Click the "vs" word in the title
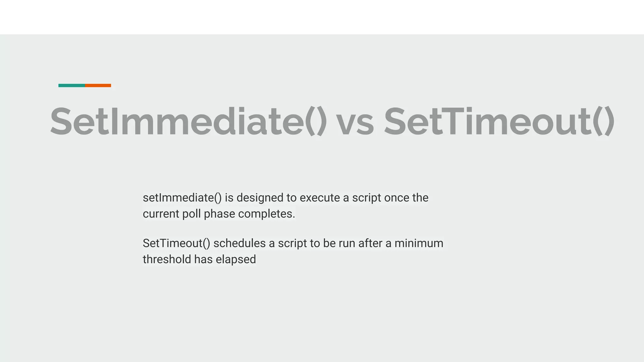644x362 pixels. click(355, 123)
